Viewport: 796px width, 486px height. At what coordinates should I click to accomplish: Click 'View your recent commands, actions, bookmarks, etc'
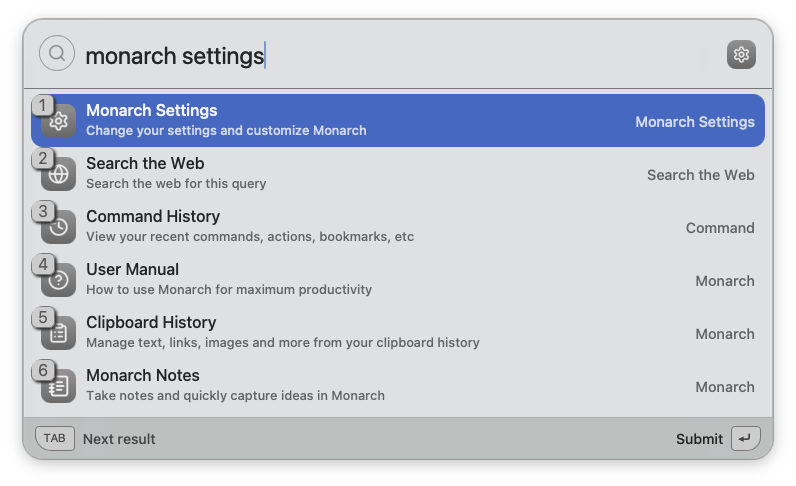tap(250, 237)
